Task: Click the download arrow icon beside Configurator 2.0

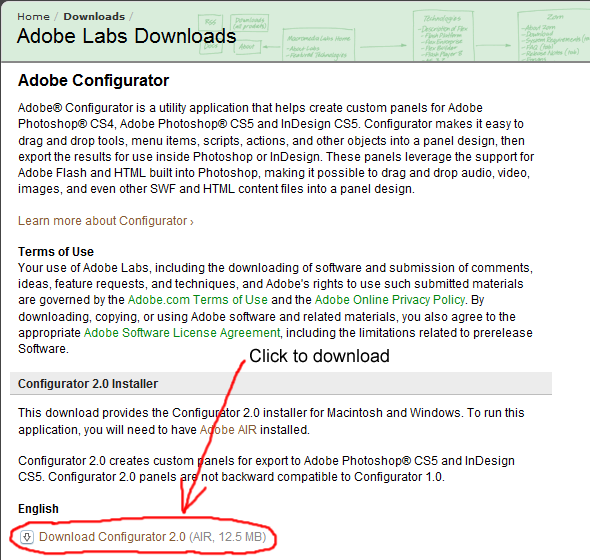Action: click(27, 537)
